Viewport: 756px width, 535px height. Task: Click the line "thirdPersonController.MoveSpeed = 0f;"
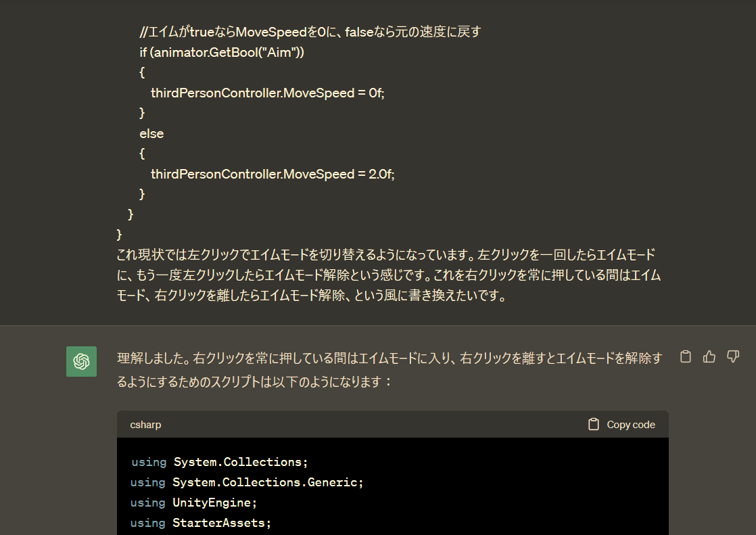268,93
